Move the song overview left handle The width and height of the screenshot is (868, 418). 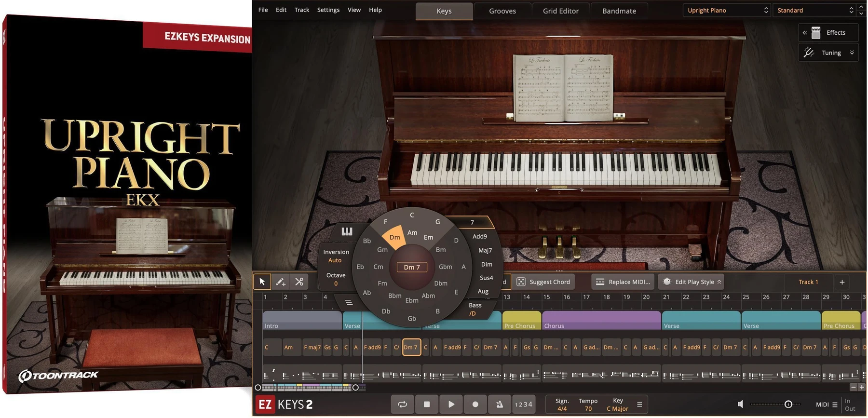coord(258,388)
